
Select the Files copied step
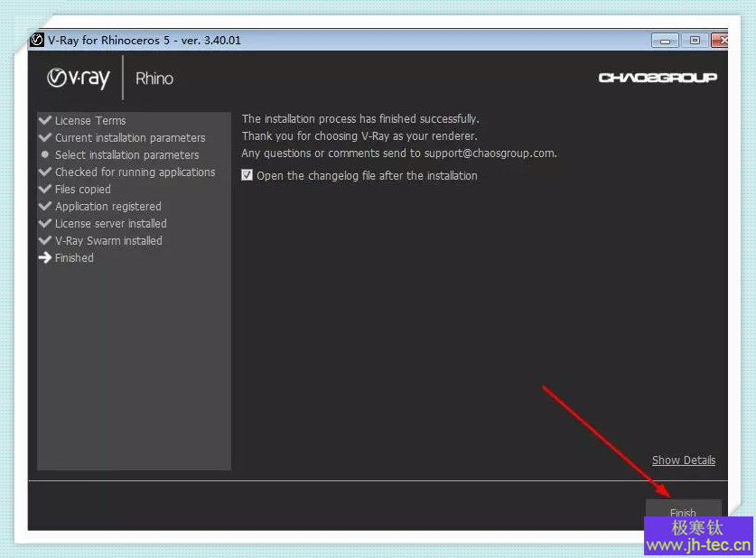pyautogui.click(x=82, y=190)
